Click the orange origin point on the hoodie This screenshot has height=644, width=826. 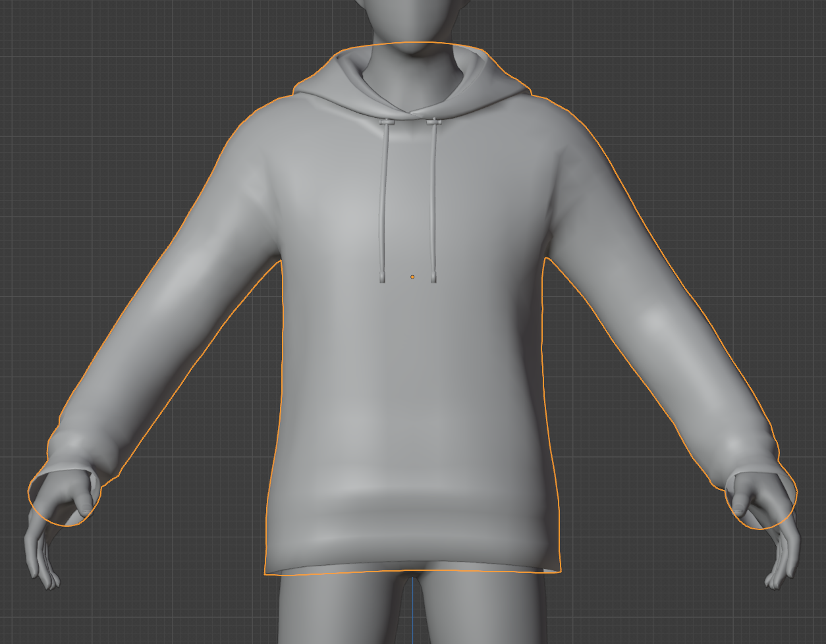click(412, 277)
